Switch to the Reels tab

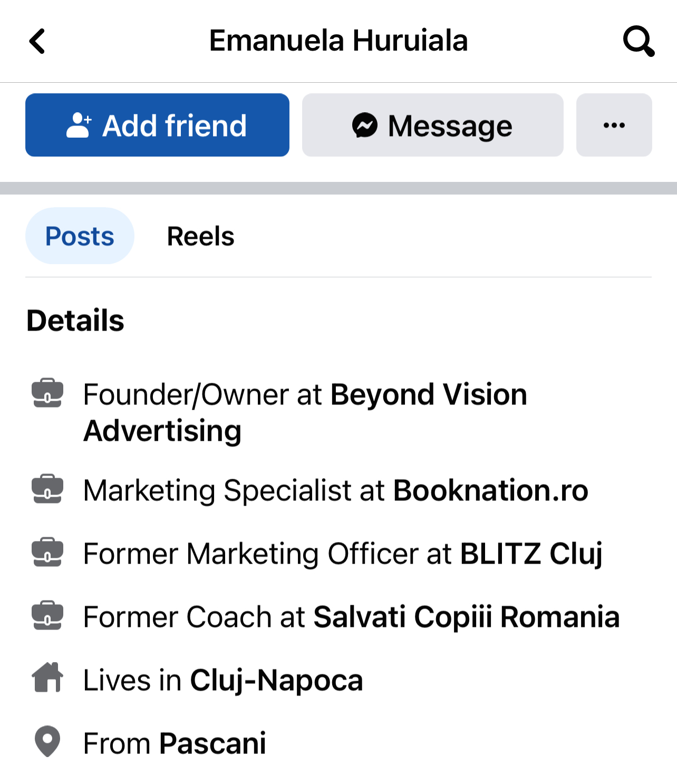point(200,236)
